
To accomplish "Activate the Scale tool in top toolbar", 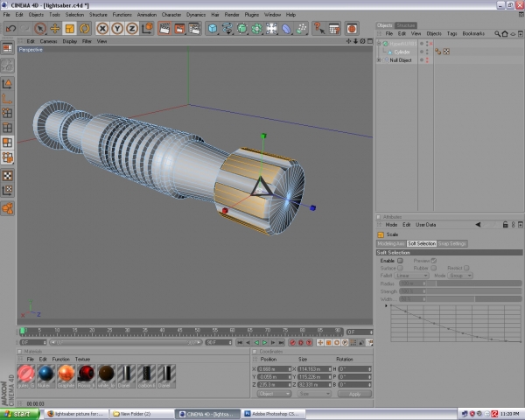I will point(70,29).
